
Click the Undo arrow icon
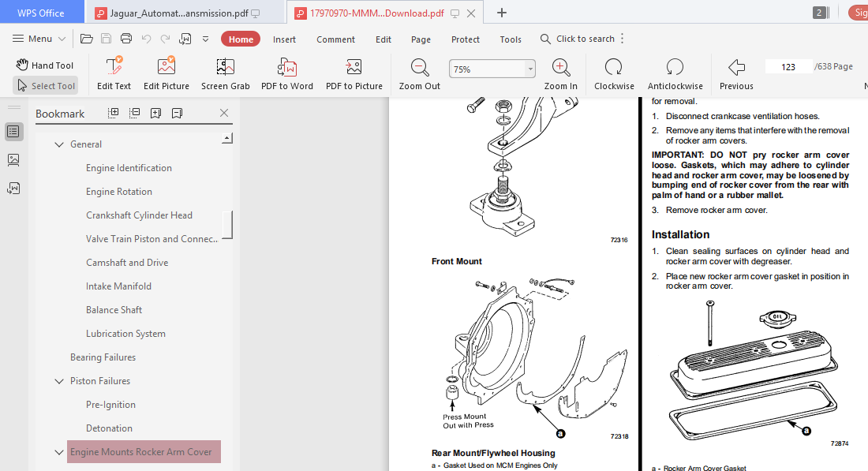click(146, 39)
